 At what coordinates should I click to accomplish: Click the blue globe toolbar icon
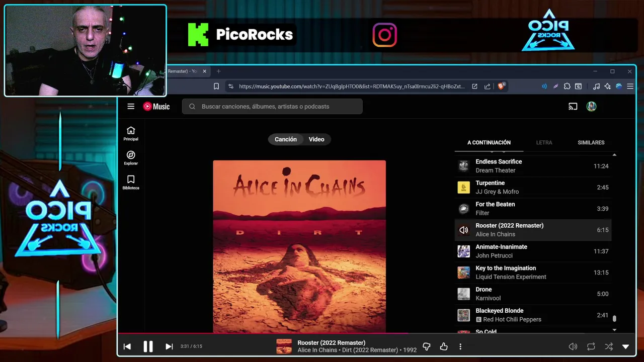coord(619,86)
